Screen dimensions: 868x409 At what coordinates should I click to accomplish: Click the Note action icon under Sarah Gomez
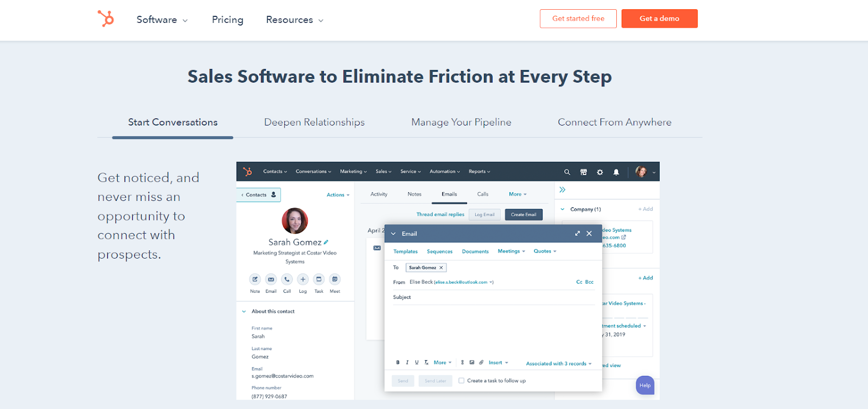click(255, 279)
